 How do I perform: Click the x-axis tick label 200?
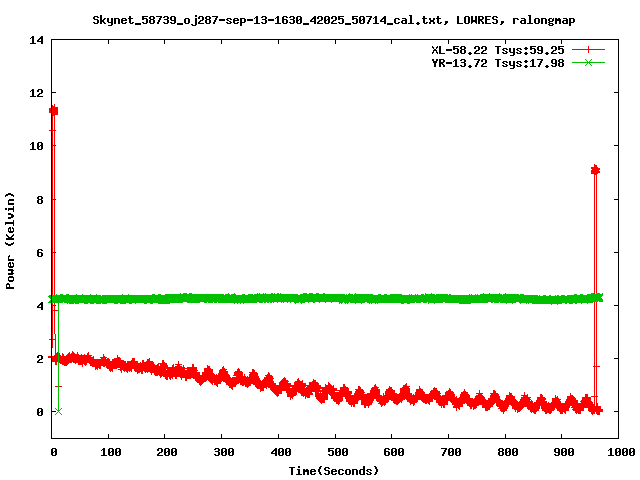167,452
